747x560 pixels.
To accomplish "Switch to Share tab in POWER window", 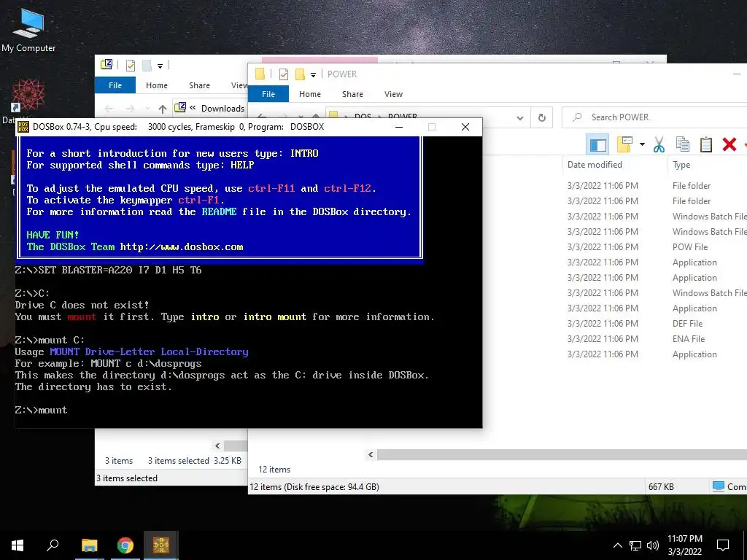I will pos(352,94).
